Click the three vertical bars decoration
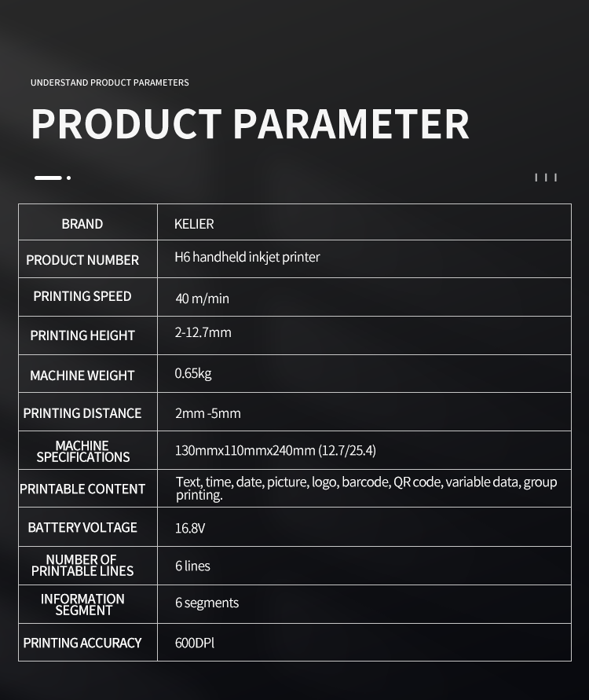The image size is (589, 700). [546, 178]
